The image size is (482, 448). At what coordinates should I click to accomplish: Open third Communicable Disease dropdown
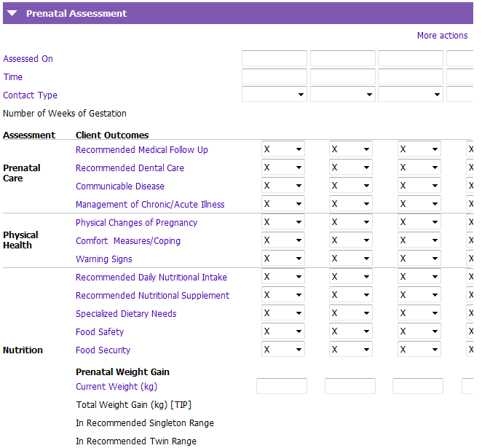(419, 186)
